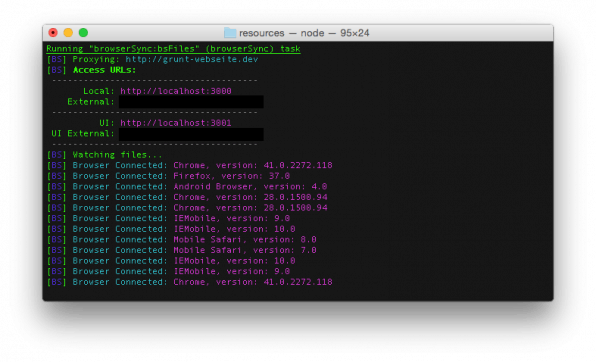Click the proxy URL http://grunt-webseite.dev
The image size is (596, 362).
pos(192,59)
